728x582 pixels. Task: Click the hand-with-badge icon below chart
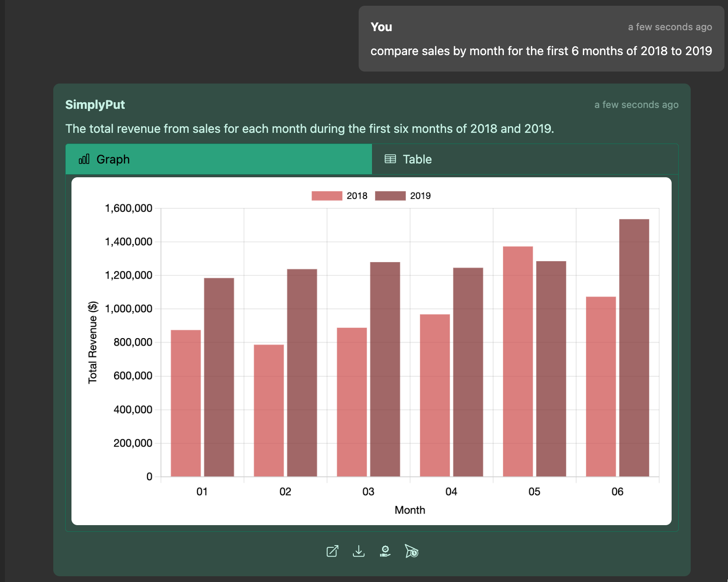click(x=385, y=551)
